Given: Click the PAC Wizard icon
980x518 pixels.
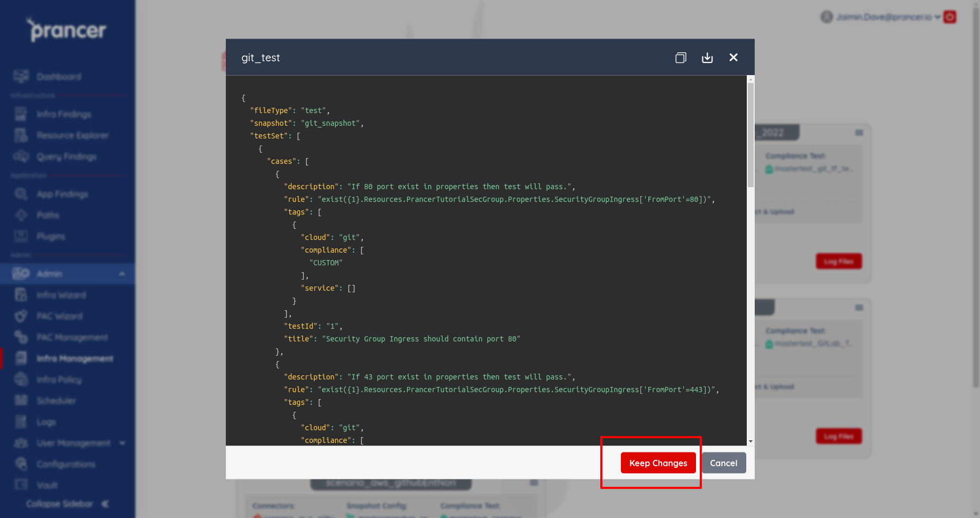Looking at the screenshot, I should [21, 316].
